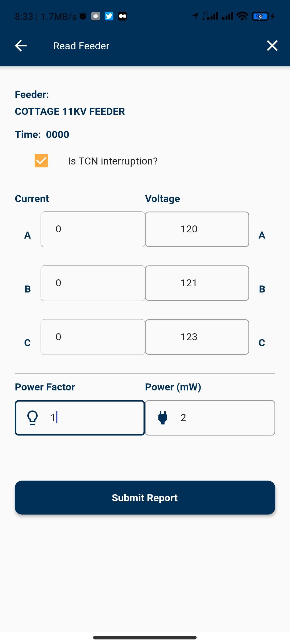Tap the back arrow icon
Screen dimensions: 290x644
(x=21, y=46)
